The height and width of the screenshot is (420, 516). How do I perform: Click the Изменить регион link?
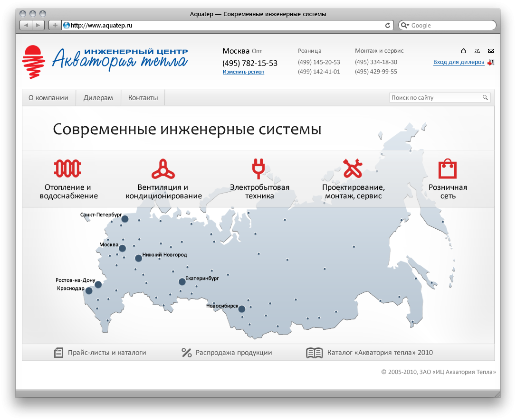[x=243, y=72]
